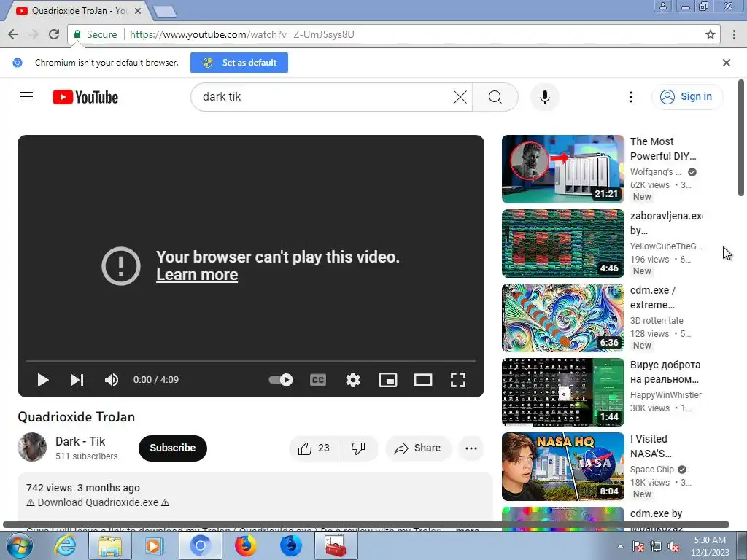Viewport: 747px width, 560px height.
Task: Switch to theater mode
Action: tap(422, 379)
